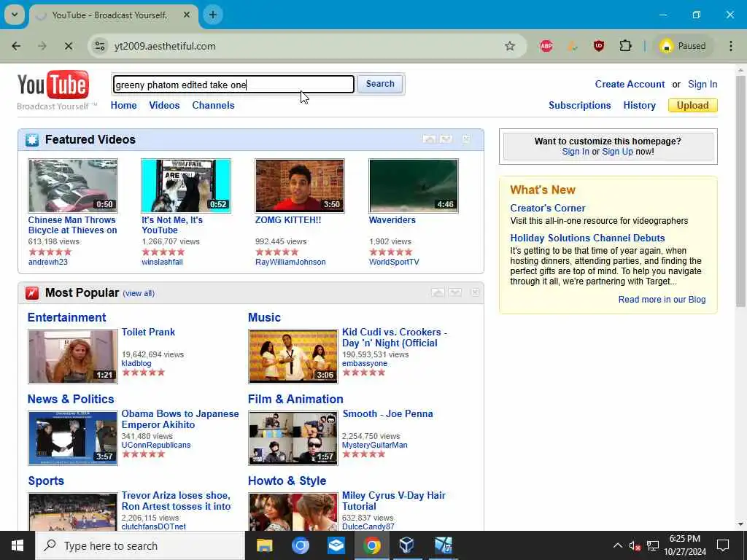Open History page
Image resolution: width=747 pixels, height=560 pixels.
(x=639, y=105)
